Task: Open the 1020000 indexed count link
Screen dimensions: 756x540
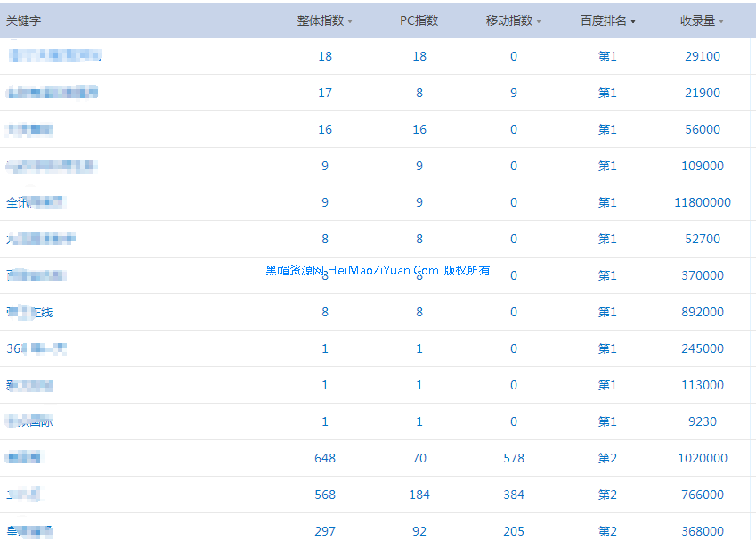Action: tap(702, 458)
